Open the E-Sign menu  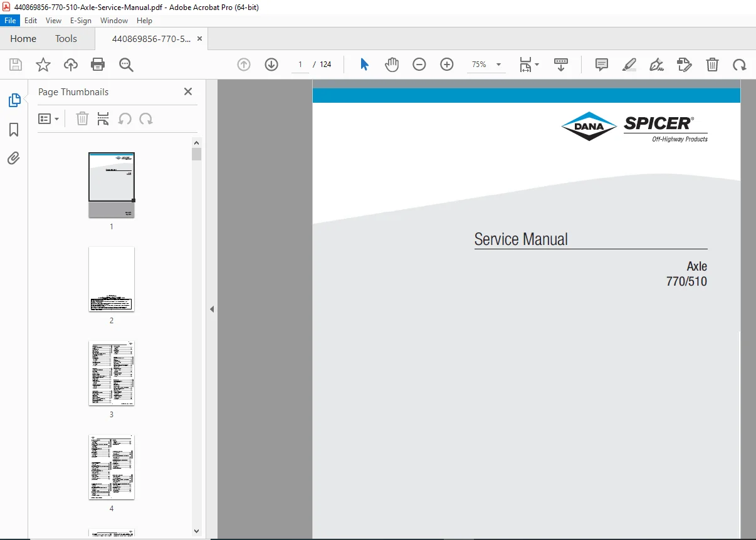81,21
